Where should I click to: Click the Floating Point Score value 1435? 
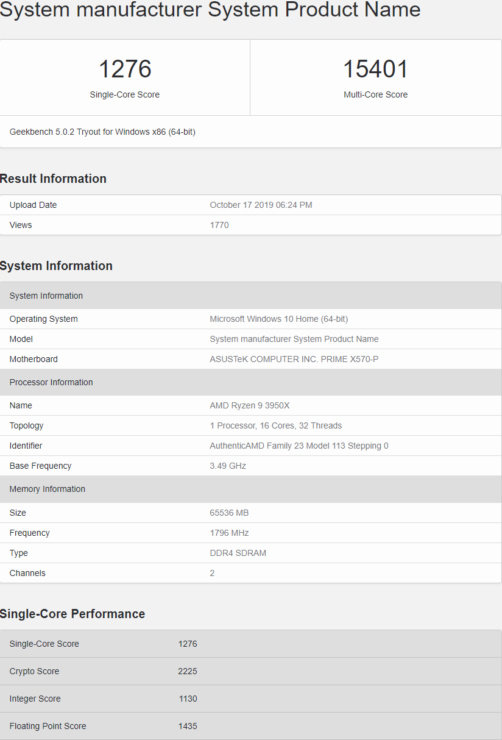(187, 726)
